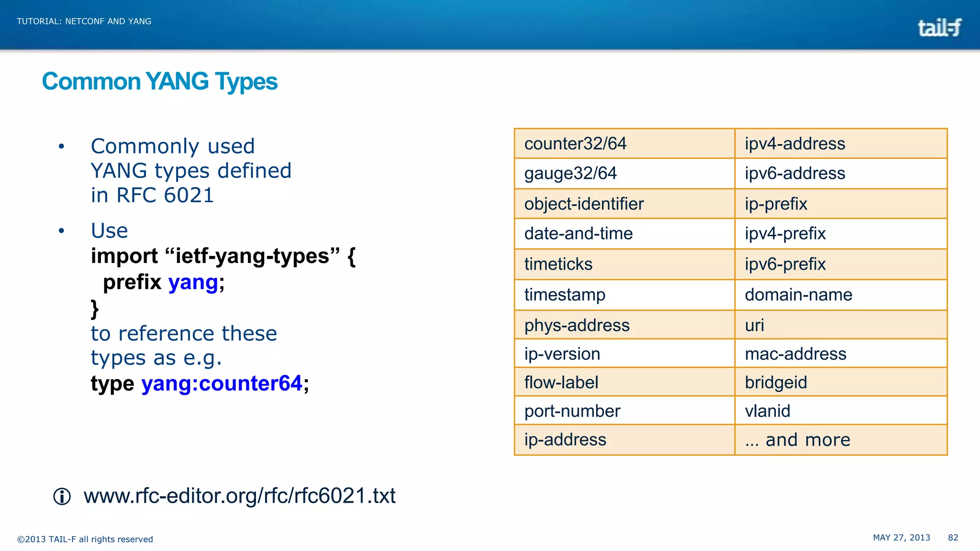
Task: Select the 'mac-address' table cell
Action: tap(841, 353)
